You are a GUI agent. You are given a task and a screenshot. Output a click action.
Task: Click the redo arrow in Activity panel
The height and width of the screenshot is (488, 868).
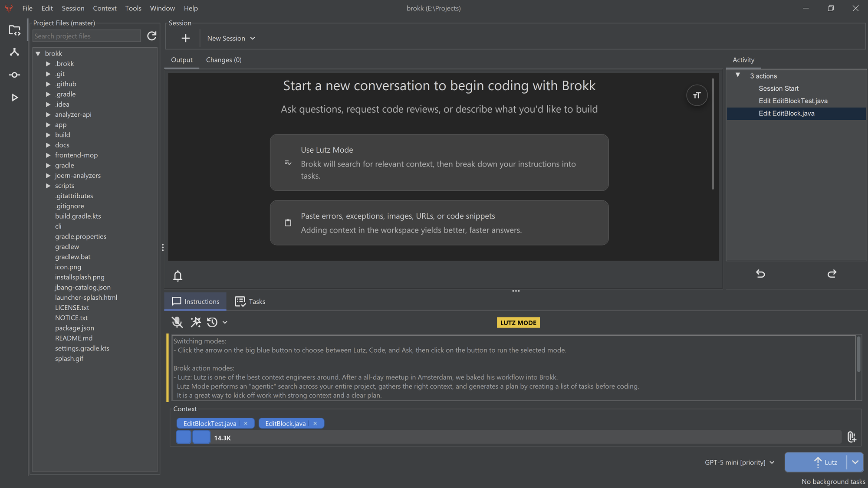tap(832, 274)
